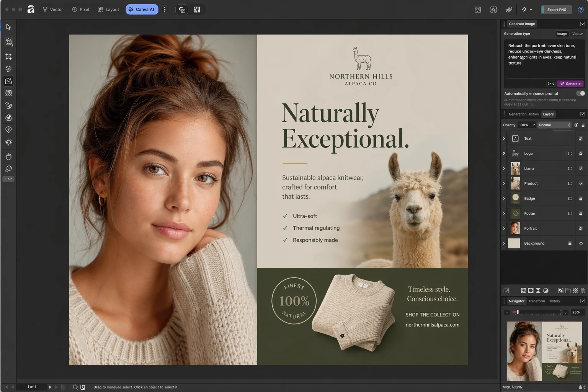Open the Normal blend mode dropdown
Screen dimensions: 588x392
pyautogui.click(x=554, y=125)
